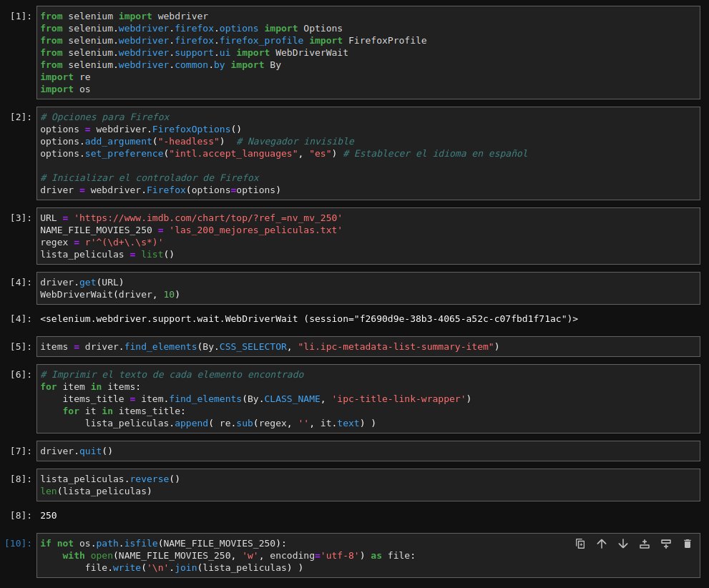
Task: Click the 'lista_peliculas = list()' line
Action: coord(107,255)
